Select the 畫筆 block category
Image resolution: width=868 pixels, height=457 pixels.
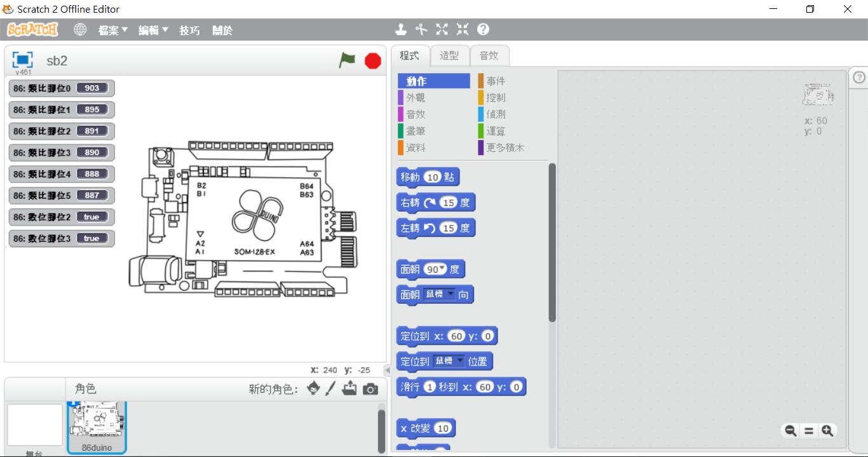[434, 131]
